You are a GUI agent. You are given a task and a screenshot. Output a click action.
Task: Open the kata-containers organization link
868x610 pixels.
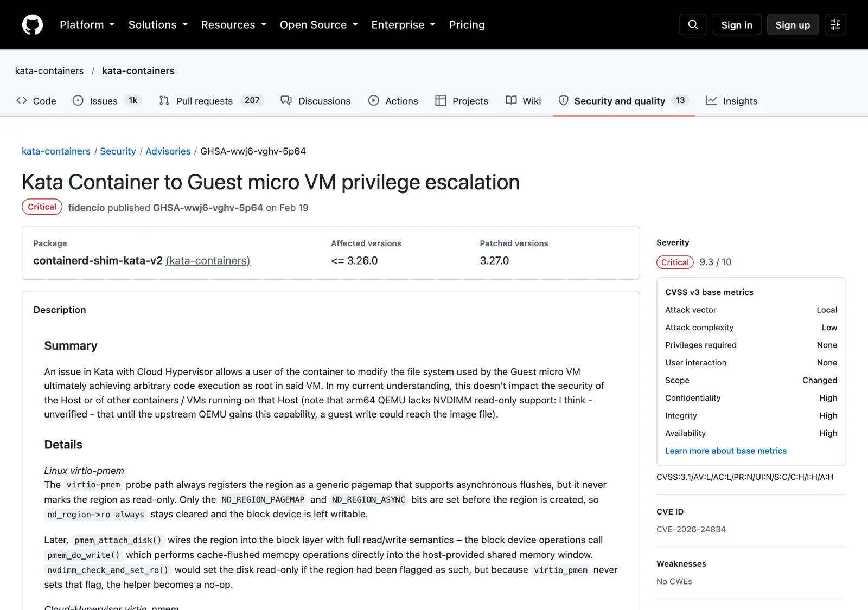coord(49,71)
